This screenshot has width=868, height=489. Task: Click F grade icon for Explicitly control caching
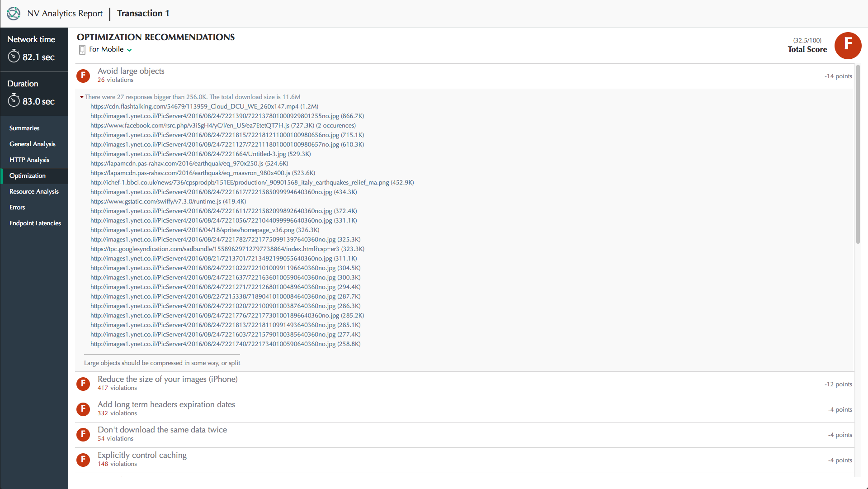[83, 460]
